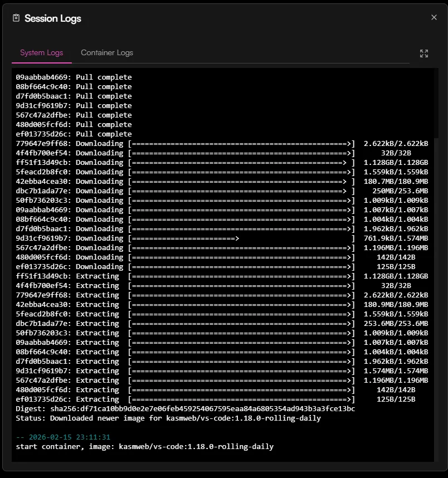The image size is (448, 478).
Task: Click the 180.7MB/180.9MB size value
Action: click(x=396, y=181)
